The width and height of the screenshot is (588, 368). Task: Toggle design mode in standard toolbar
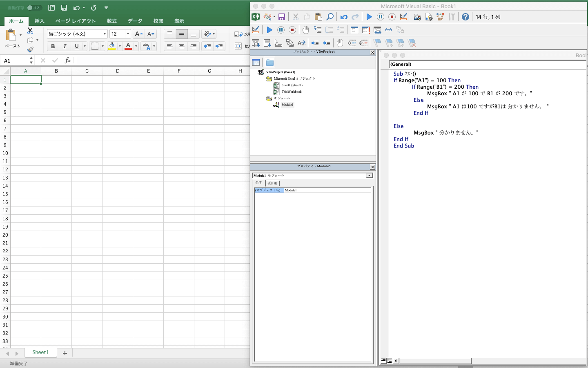point(403,17)
